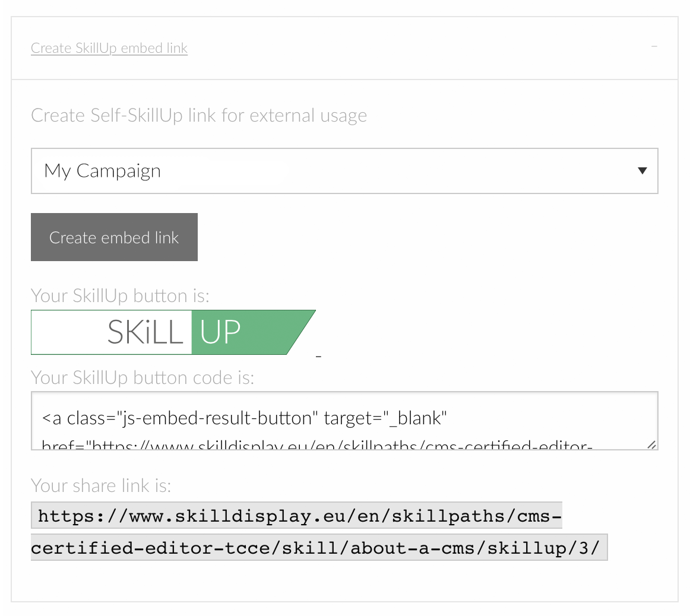
Task: Click the SKiLL text on the badge
Action: [x=145, y=332]
